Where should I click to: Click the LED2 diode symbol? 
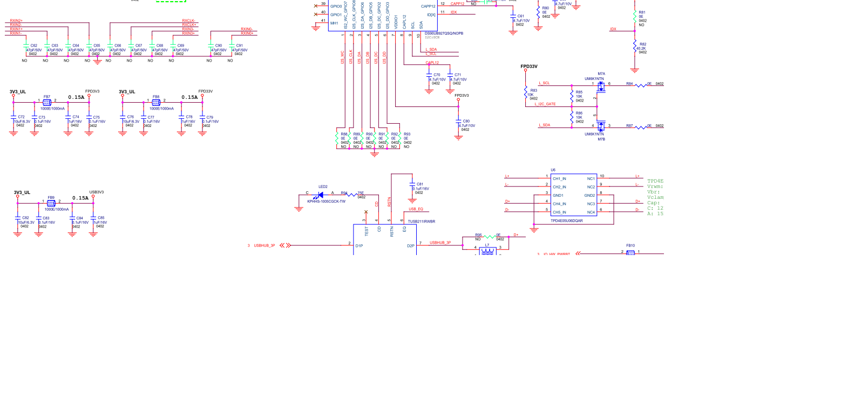[320, 195]
